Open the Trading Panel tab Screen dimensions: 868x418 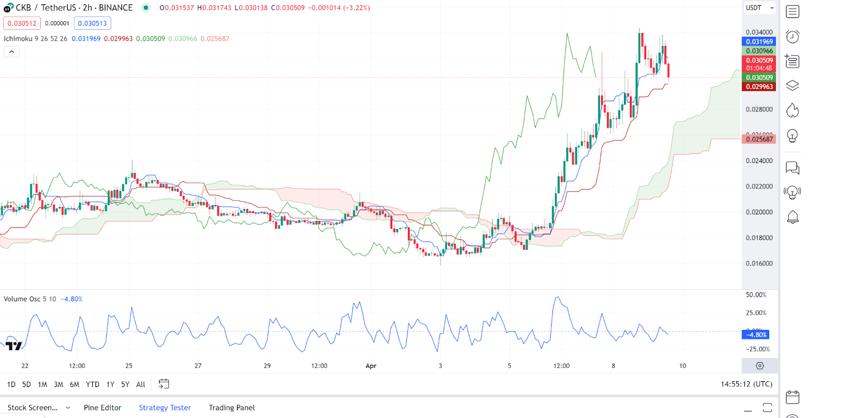pos(232,408)
